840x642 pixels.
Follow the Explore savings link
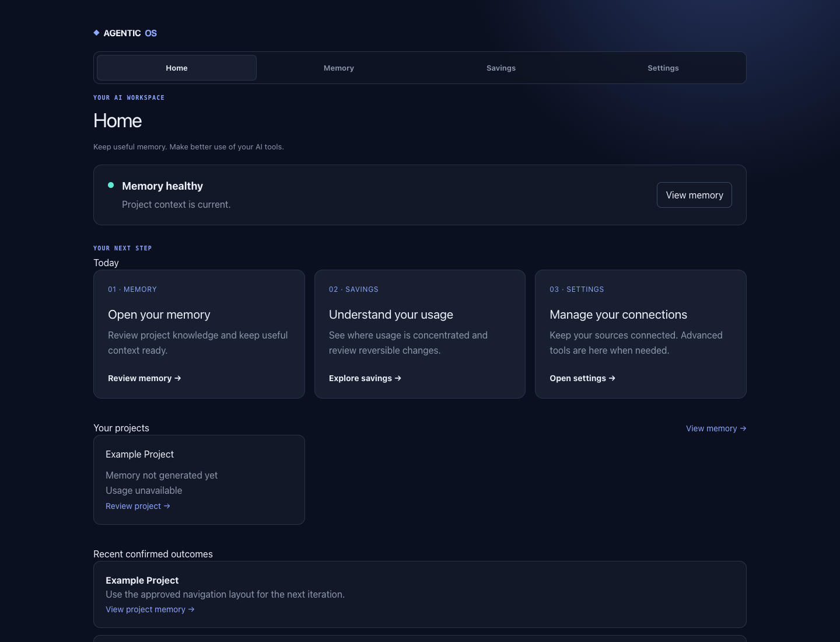pos(365,378)
